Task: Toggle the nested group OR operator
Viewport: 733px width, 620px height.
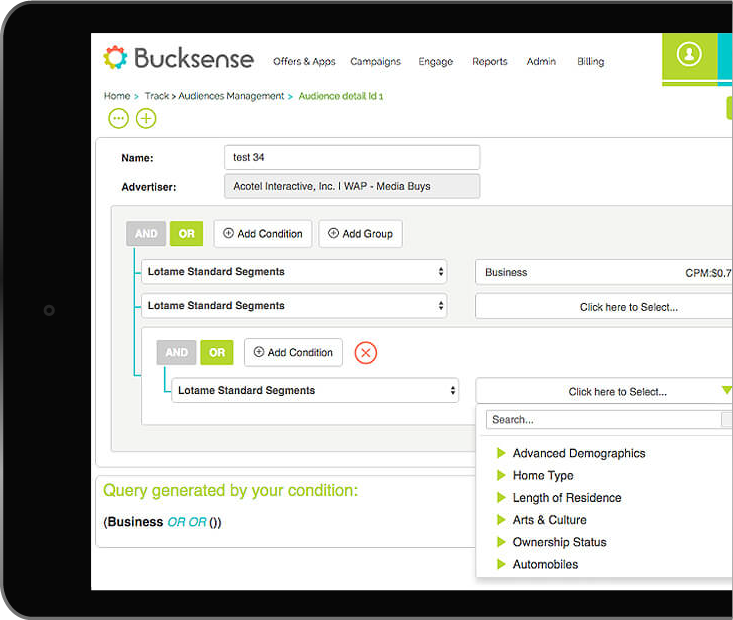Action: pyautogui.click(x=217, y=352)
